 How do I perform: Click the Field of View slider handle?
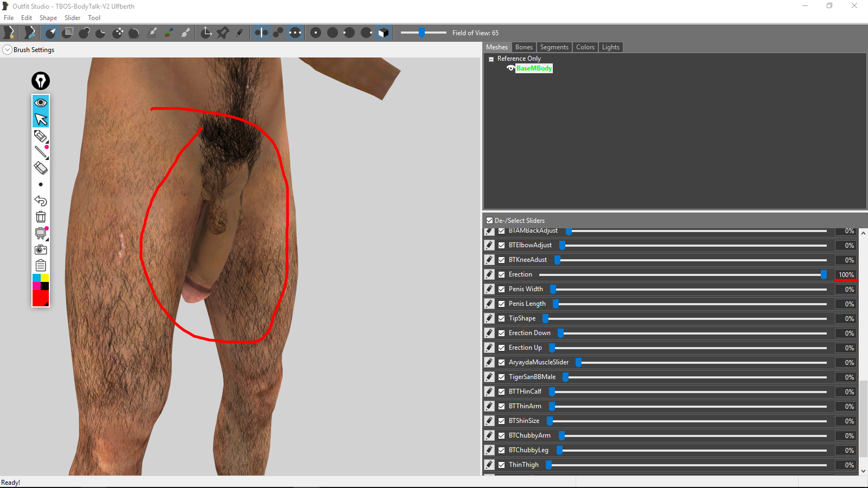pyautogui.click(x=422, y=33)
